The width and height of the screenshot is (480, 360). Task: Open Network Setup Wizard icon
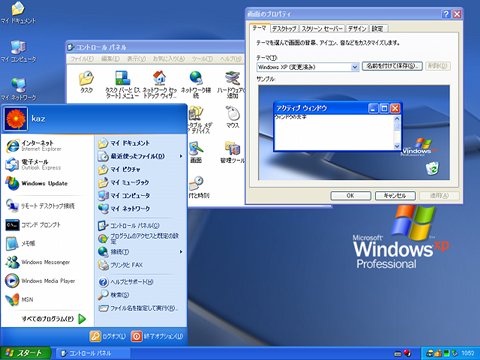160,84
